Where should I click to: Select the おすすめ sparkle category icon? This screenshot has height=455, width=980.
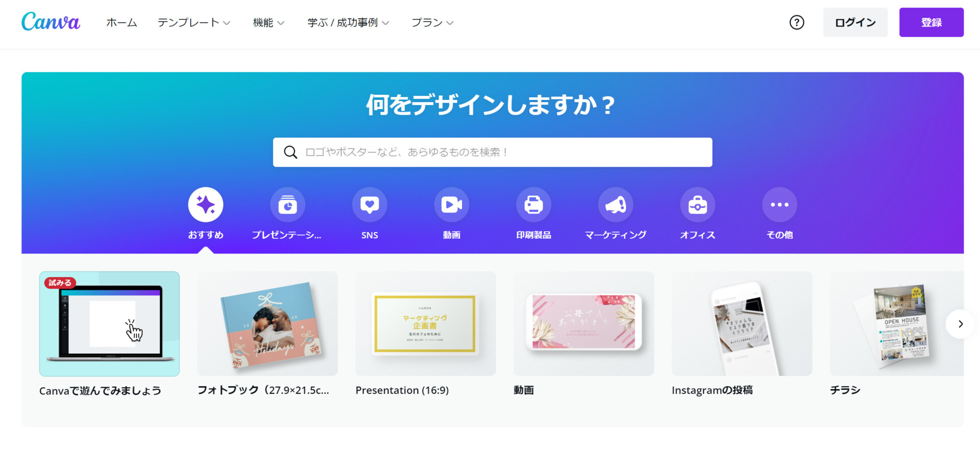point(206,205)
